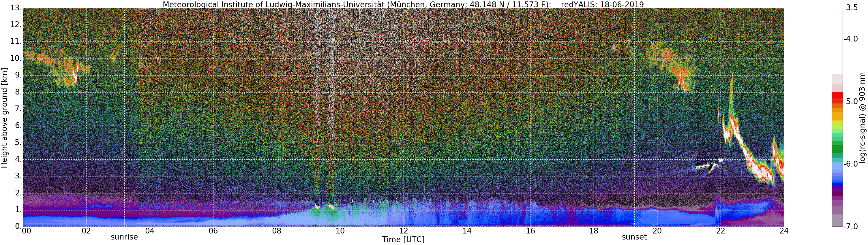Click the '12.' height axis tick label
Image resolution: width=868 pixels, height=245 pixels.
16,24
